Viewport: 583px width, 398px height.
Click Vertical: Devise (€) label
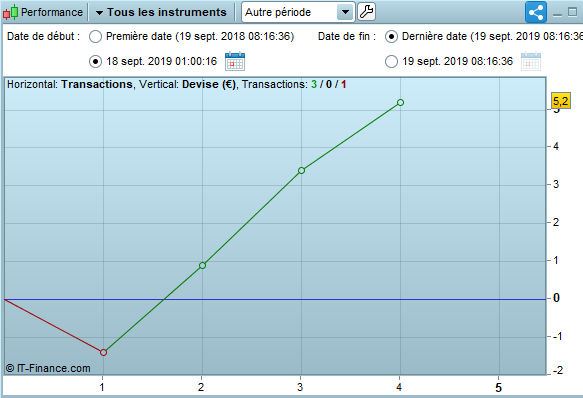188,84
